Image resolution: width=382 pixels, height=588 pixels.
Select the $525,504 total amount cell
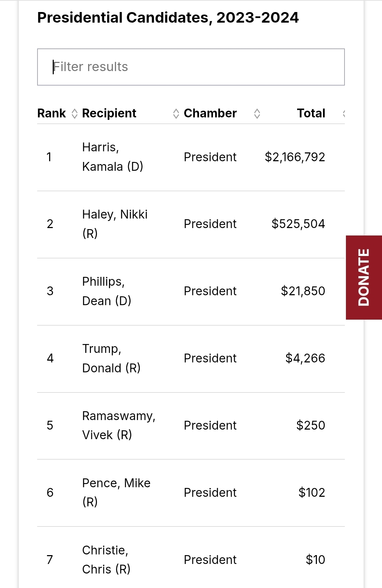pos(298,224)
